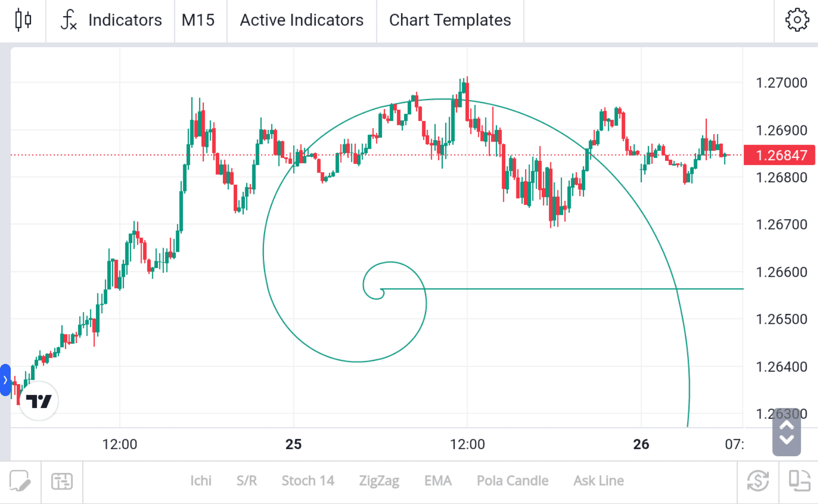Toggle the S/R indicator
Image resolution: width=818 pixels, height=504 pixels.
(x=247, y=481)
